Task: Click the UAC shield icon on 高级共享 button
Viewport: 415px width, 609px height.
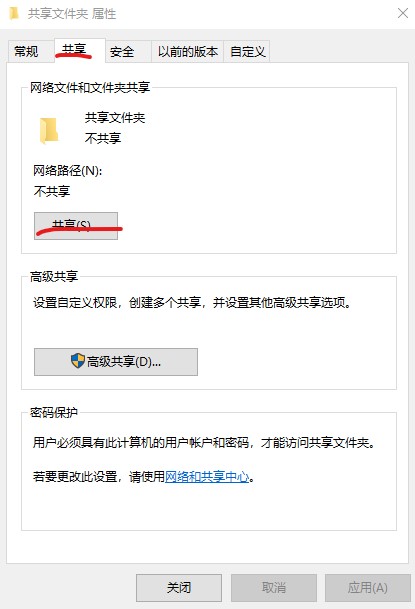Action: point(78,361)
